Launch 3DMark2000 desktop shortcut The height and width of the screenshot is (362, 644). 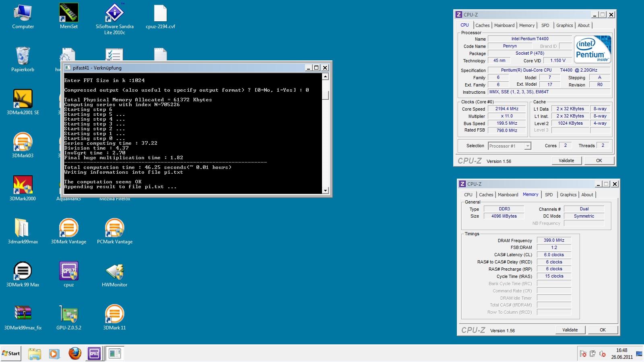point(23,189)
